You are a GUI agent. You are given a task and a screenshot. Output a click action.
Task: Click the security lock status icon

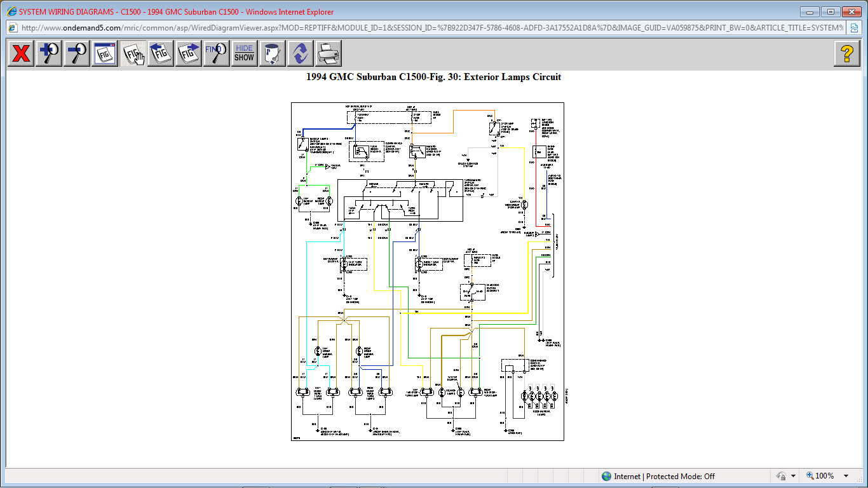(x=780, y=476)
